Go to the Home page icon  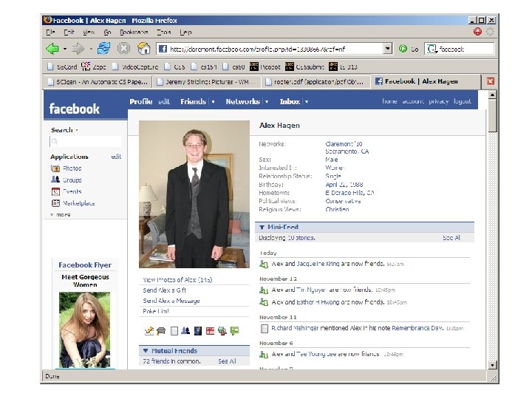(x=144, y=49)
